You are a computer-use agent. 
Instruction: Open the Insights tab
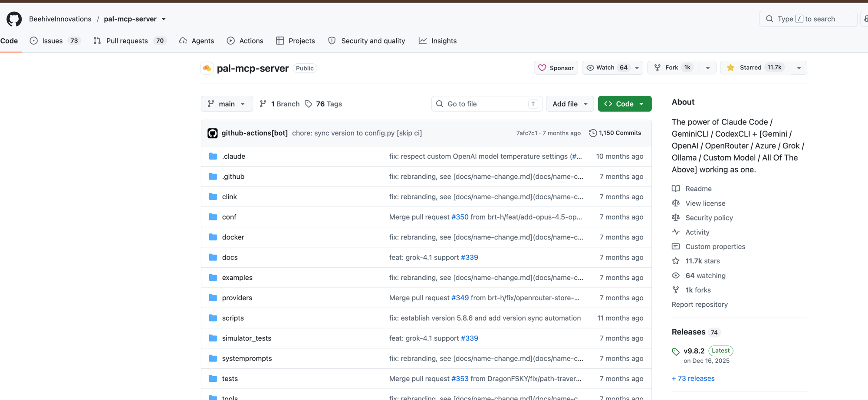[437, 41]
